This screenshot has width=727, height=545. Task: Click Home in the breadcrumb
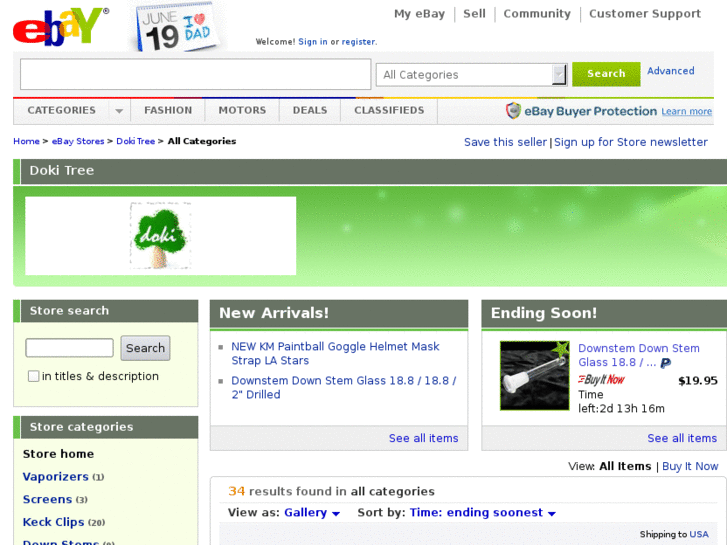[26, 141]
